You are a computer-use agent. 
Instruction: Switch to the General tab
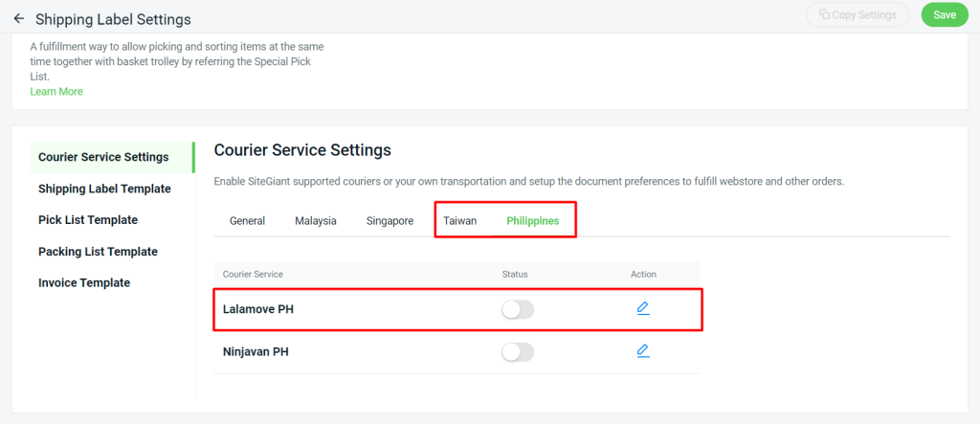[x=248, y=221]
